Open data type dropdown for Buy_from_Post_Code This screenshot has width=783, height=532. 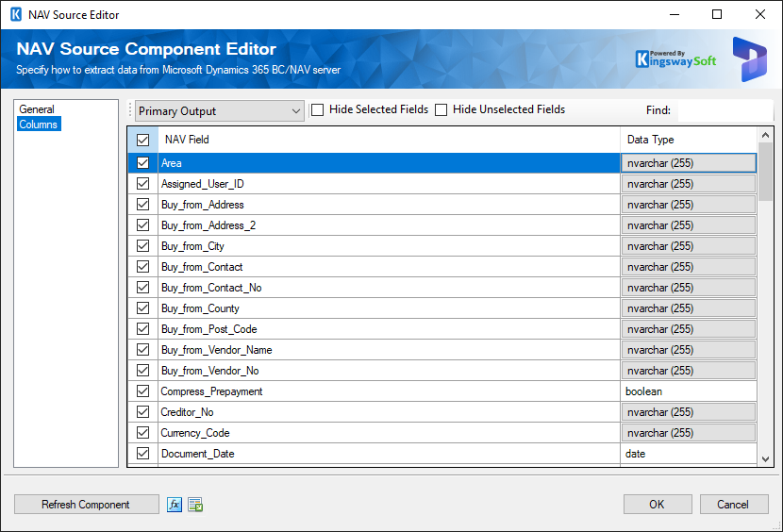pyautogui.click(x=688, y=328)
